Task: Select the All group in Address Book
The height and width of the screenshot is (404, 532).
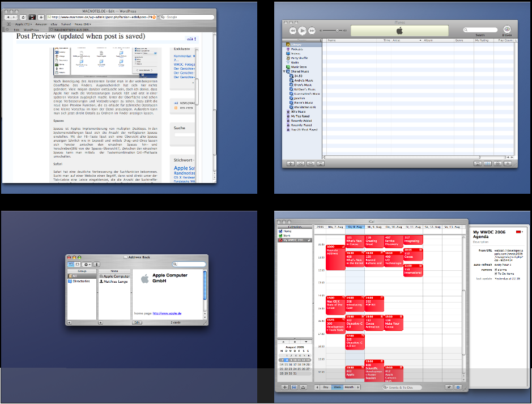Action: 82,276
